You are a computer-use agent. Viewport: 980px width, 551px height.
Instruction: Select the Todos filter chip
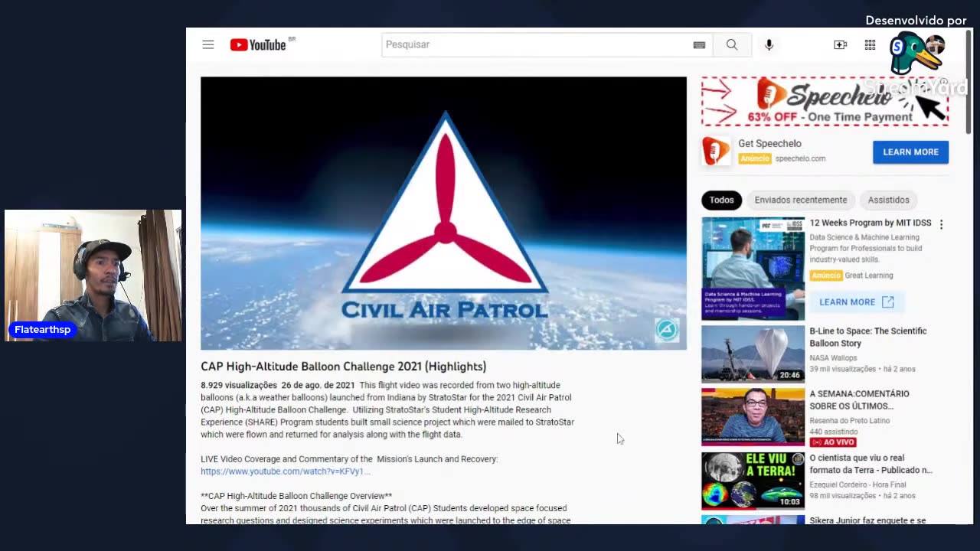pos(721,201)
